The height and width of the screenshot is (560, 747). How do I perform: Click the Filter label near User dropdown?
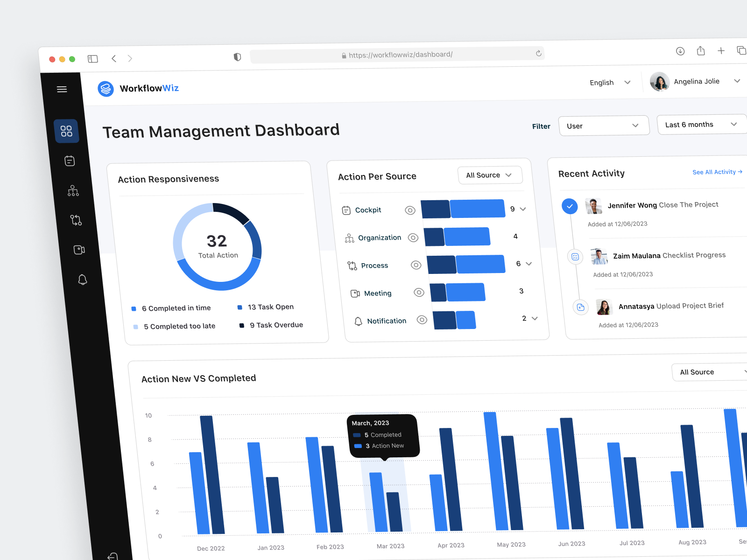pos(541,126)
